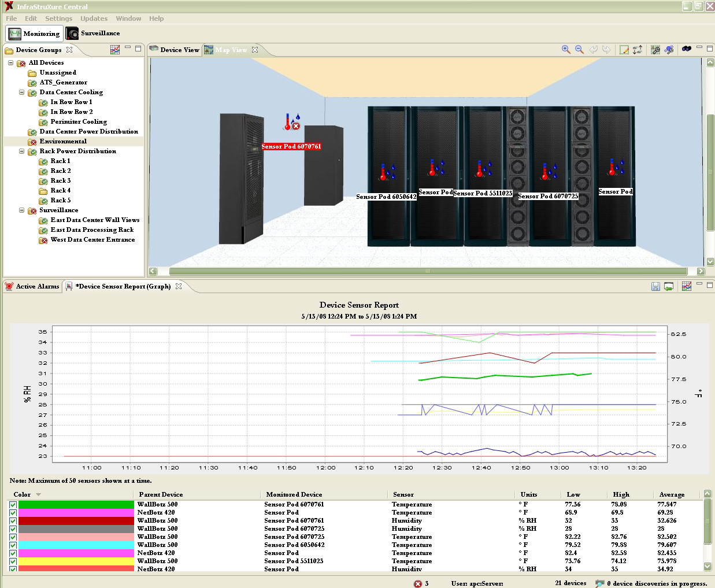Uncheck Sensor Pod 6050642 Temperature row
The width and height of the screenshot is (715, 588).
[13, 545]
